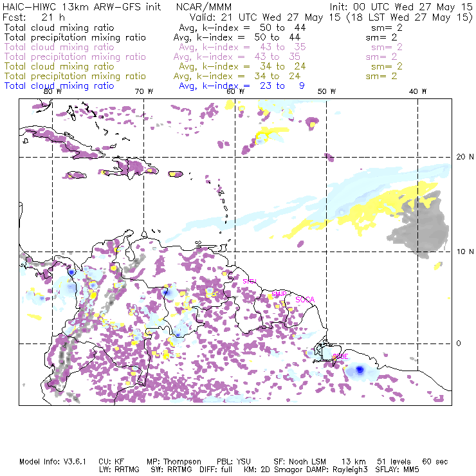Click the '51 levels' text
The image size is (476, 476).
394,462
